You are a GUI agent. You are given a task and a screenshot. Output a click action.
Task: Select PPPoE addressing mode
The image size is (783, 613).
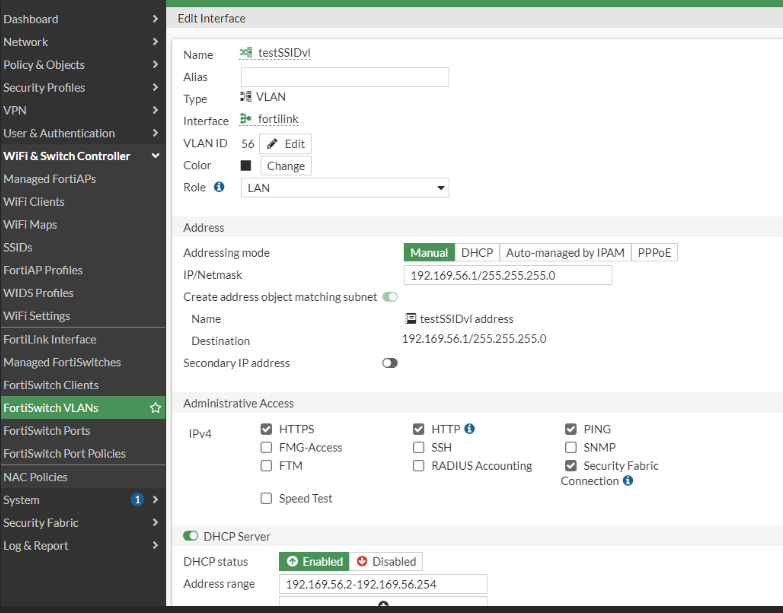pyautogui.click(x=654, y=253)
